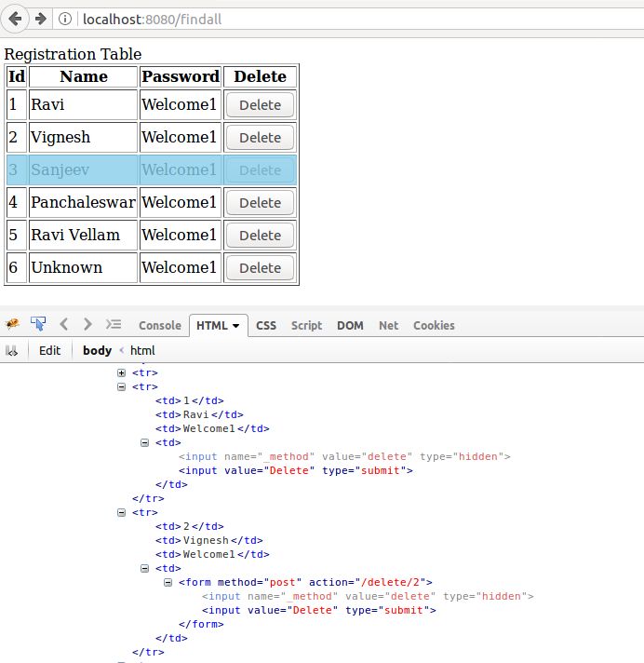The width and height of the screenshot is (644, 663).
Task: Switch to the CSS tab
Action: (266, 325)
